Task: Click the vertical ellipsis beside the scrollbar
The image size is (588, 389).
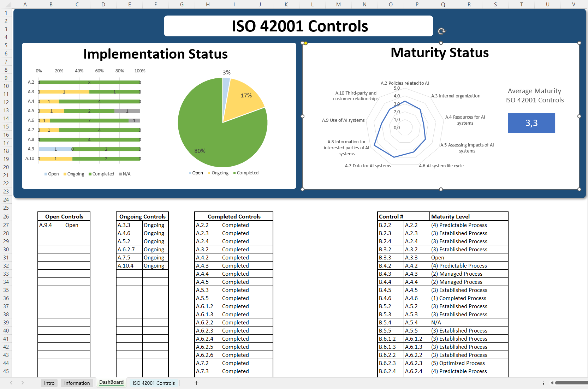Action: (543, 383)
